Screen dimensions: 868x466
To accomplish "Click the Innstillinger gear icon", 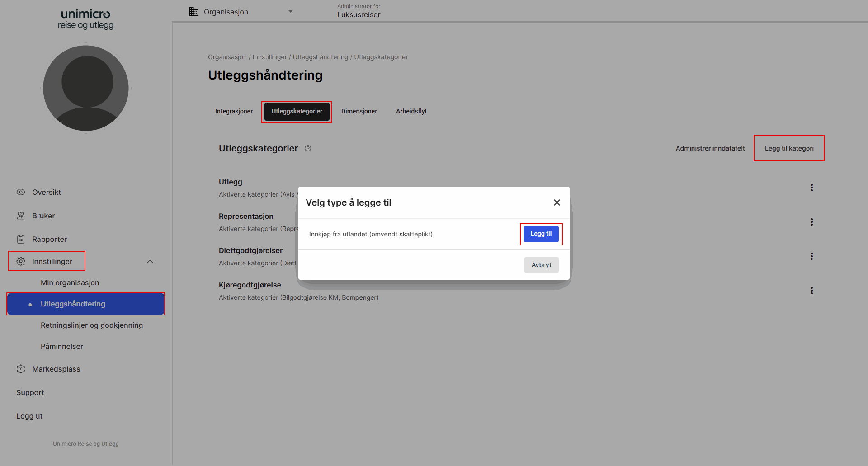I will coord(21,261).
